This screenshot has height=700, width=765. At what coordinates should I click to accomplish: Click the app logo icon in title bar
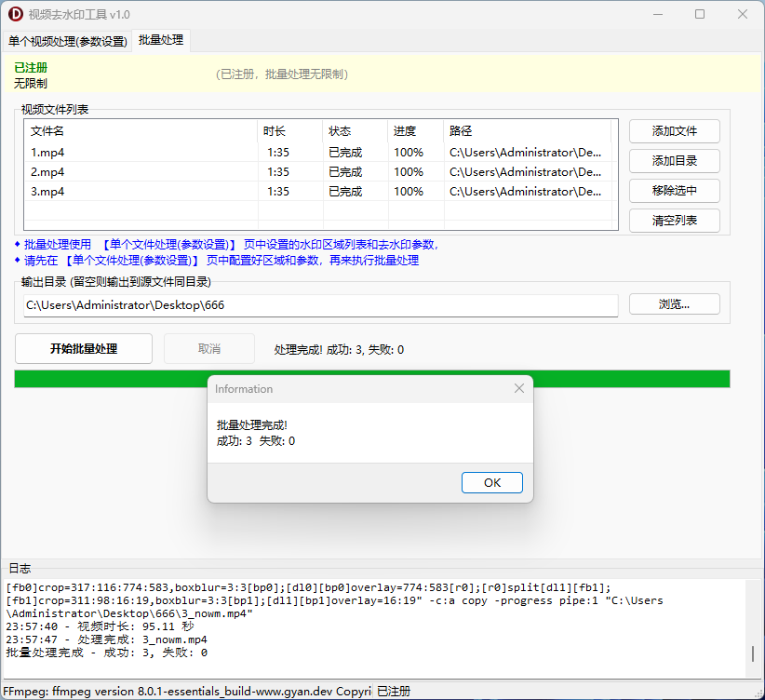point(16,14)
